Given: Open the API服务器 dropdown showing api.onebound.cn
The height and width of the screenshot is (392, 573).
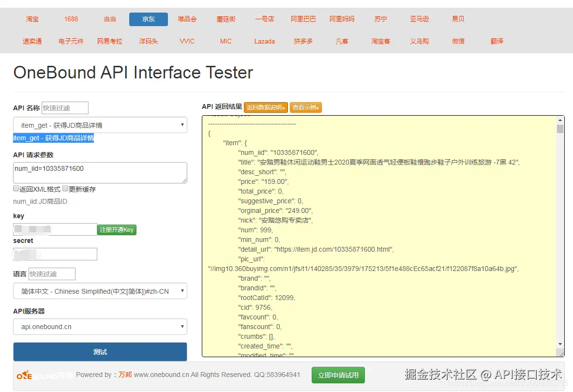Looking at the screenshot, I should point(100,327).
